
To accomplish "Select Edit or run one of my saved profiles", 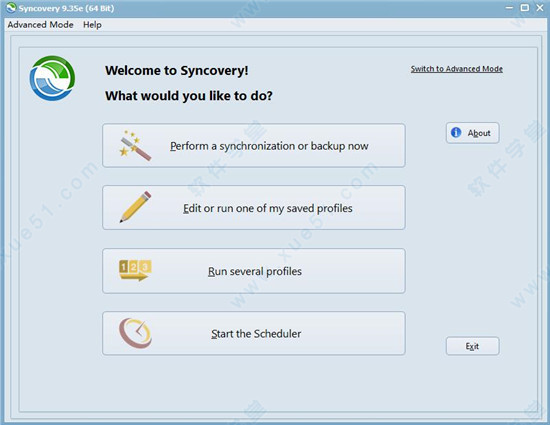I will 254,208.
